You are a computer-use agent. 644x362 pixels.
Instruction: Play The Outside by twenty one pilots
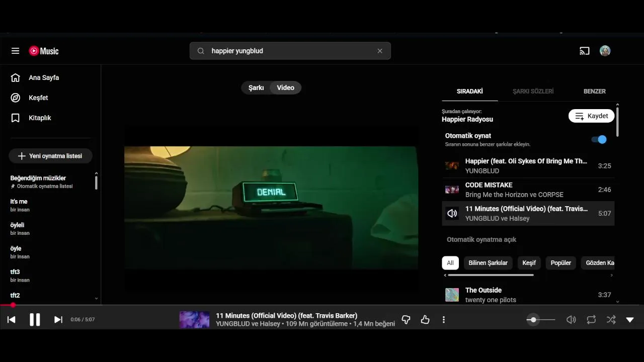(x=528, y=295)
